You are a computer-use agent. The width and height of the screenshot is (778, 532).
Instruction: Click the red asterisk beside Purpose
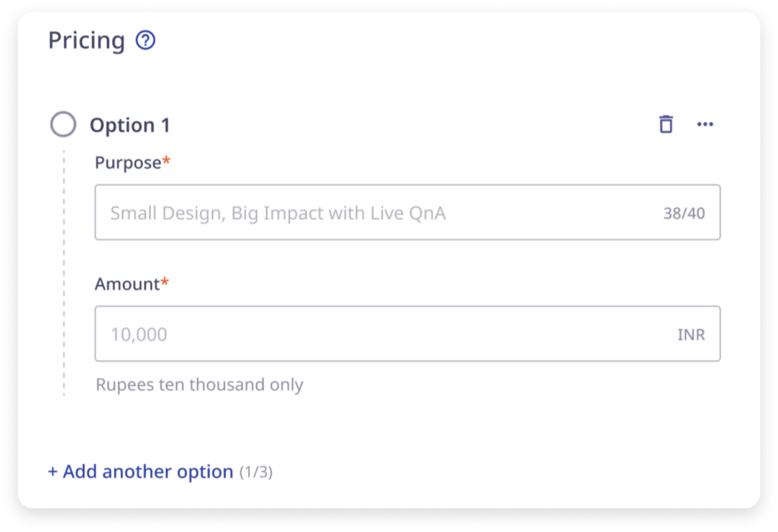click(166, 161)
